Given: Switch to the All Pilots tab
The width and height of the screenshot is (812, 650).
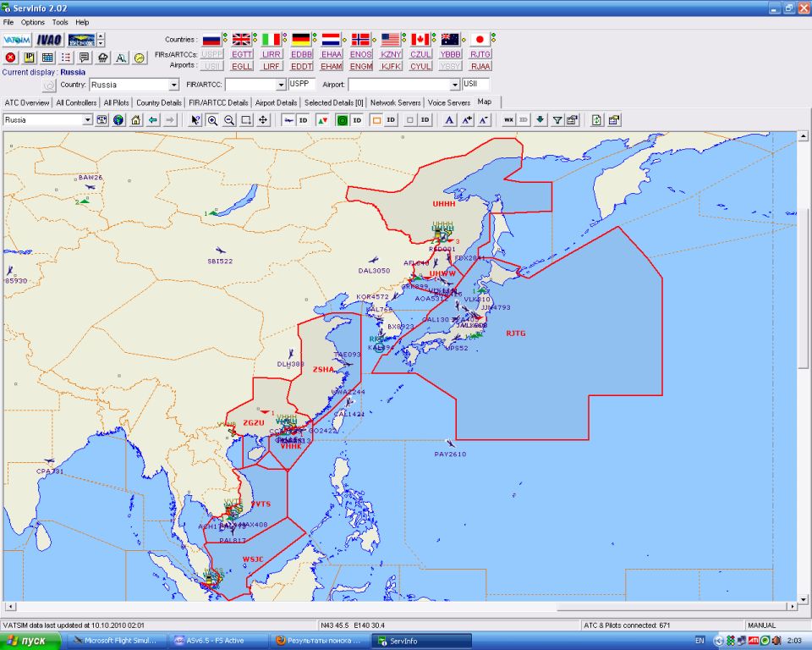Looking at the screenshot, I should (x=117, y=102).
